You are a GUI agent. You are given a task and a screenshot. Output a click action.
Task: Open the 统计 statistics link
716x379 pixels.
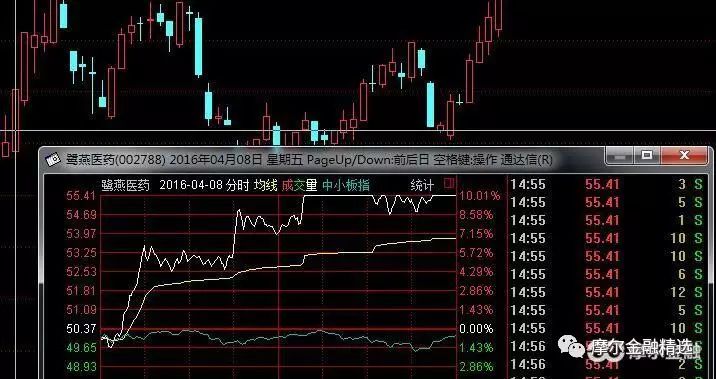click(422, 185)
